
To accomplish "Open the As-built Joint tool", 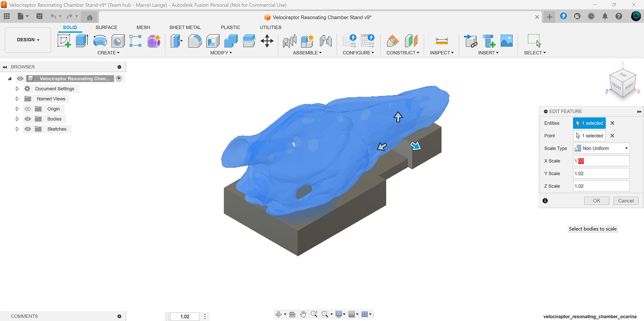I will [x=326, y=41].
